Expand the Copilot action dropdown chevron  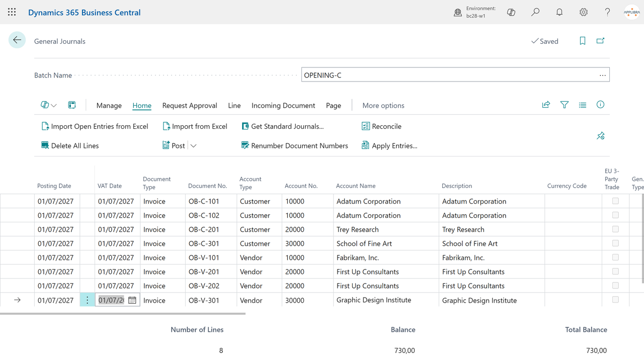(54, 106)
